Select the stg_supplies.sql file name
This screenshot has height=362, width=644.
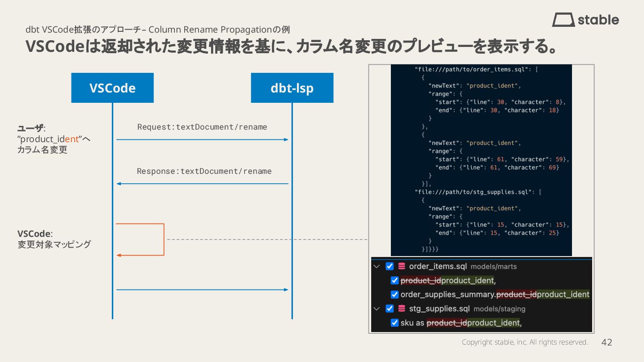(440, 308)
